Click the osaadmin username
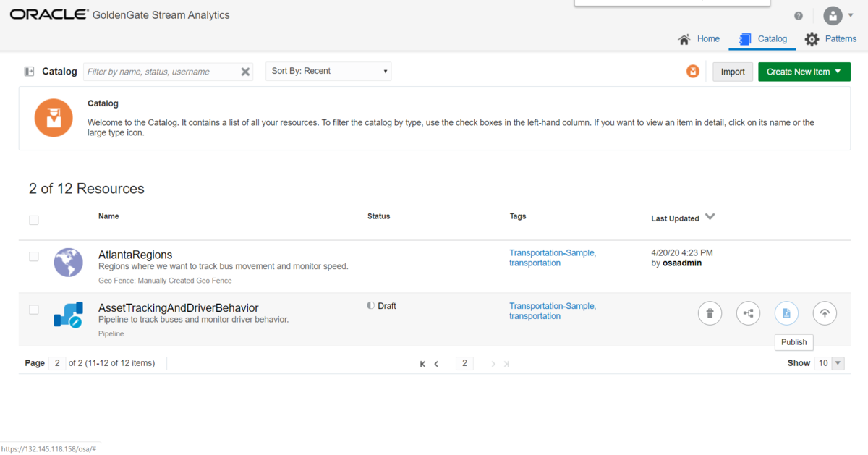Image resolution: width=868 pixels, height=455 pixels. [682, 263]
